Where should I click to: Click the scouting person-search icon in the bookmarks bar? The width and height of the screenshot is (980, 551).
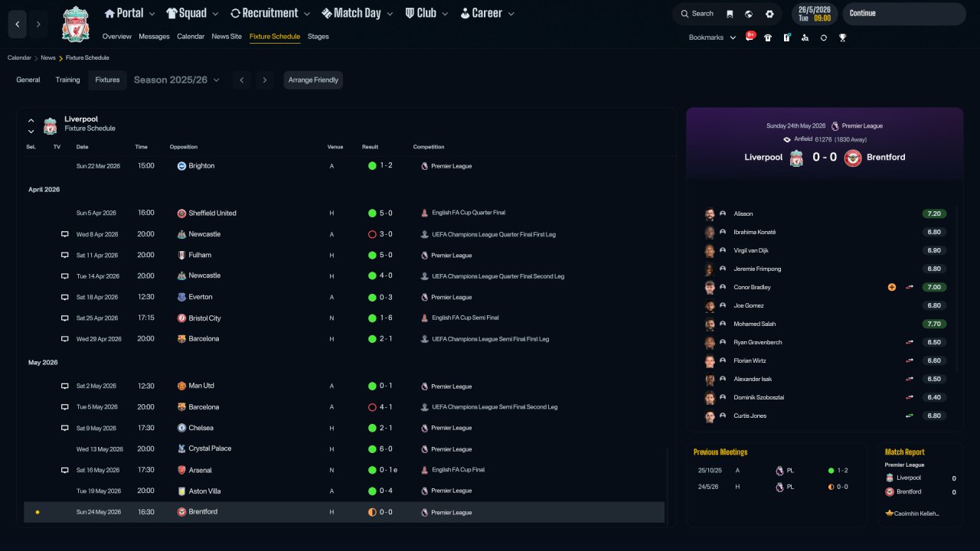[805, 37]
